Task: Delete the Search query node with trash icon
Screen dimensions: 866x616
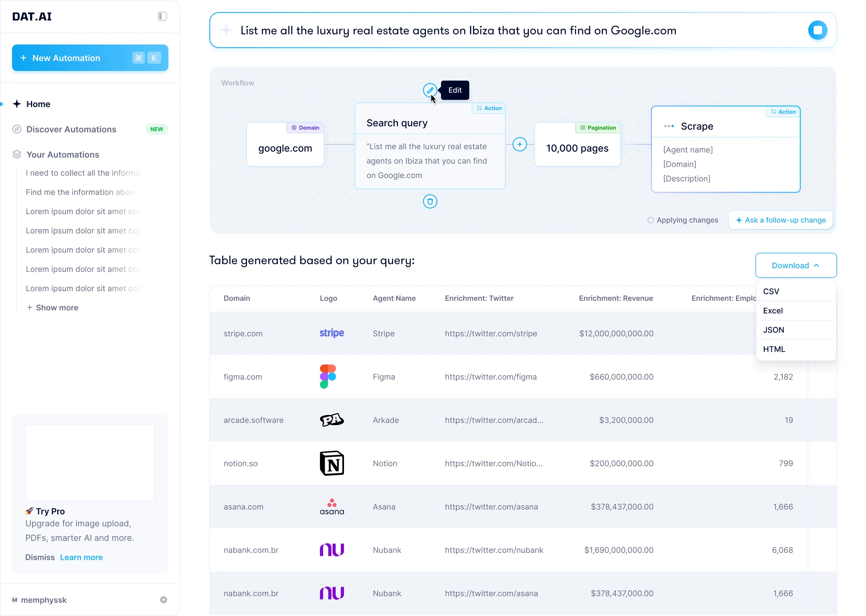Action: tap(430, 201)
